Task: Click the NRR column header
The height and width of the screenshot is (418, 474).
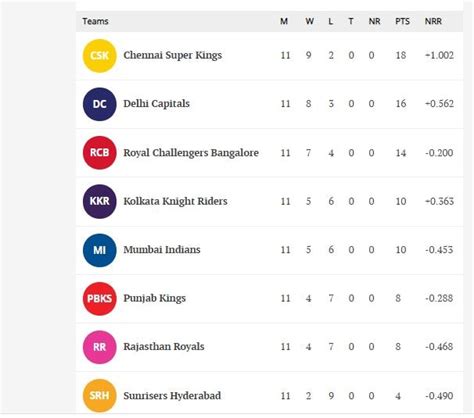Action: pos(433,21)
